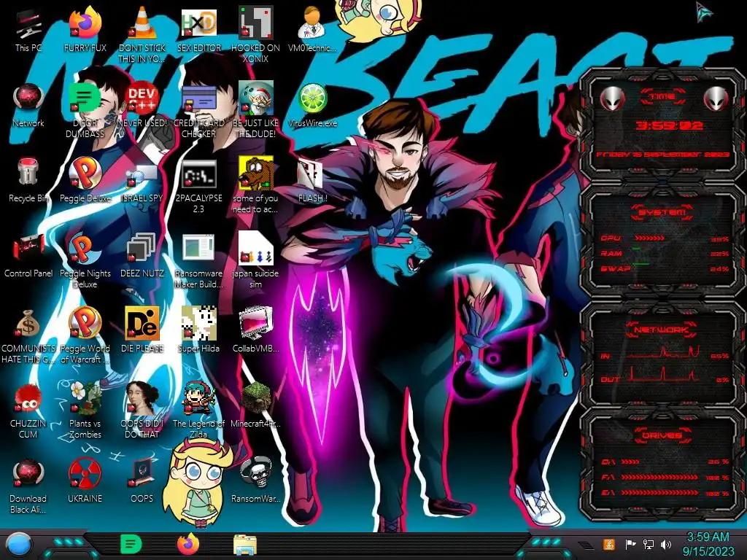Viewport: 747px width, 560px height.
Task: Click the C:\ drive usage bar
Action: click(630, 462)
